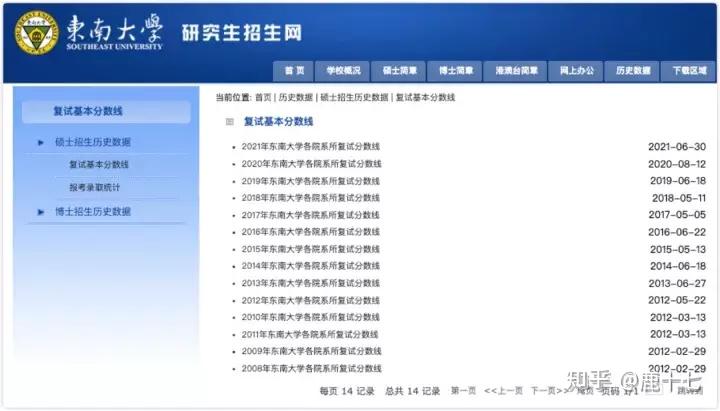Click the date 2013-06-27
This screenshot has width=720, height=411.
[677, 283]
